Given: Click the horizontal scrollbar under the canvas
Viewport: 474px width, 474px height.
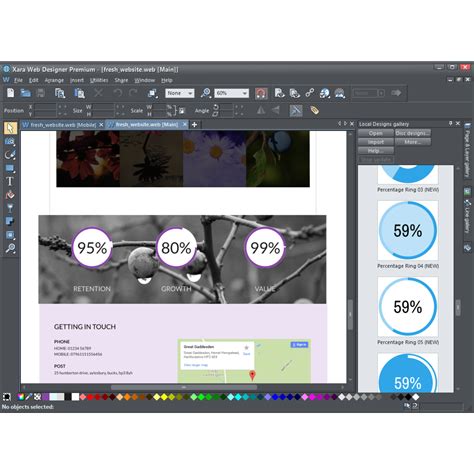Looking at the screenshot, I should tap(184, 387).
